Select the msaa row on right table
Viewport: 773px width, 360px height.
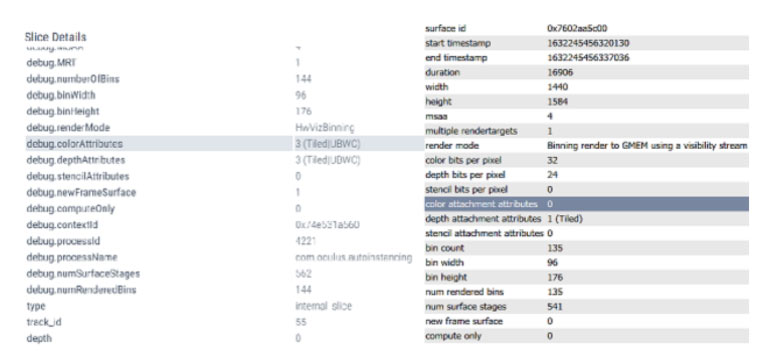click(x=586, y=116)
